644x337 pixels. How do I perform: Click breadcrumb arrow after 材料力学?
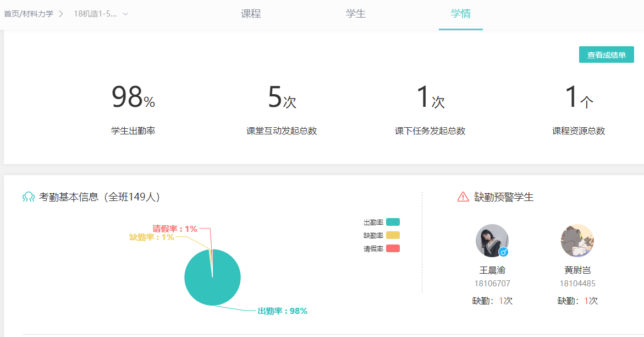pyautogui.click(x=61, y=14)
